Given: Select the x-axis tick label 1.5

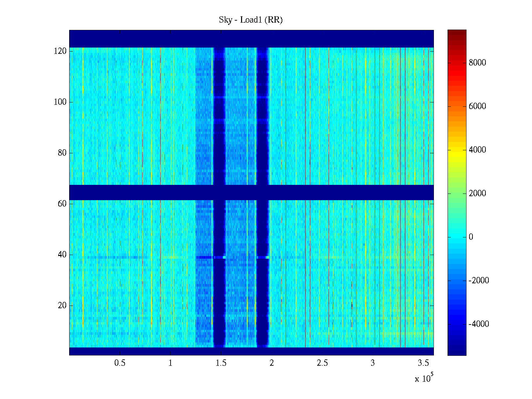Looking at the screenshot, I should pos(221,363).
